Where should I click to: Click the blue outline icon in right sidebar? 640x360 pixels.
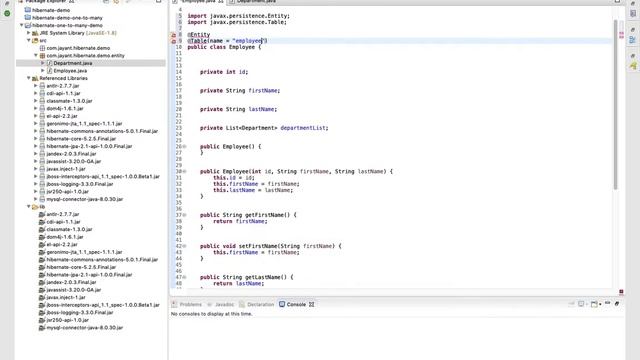[x=633, y=40]
